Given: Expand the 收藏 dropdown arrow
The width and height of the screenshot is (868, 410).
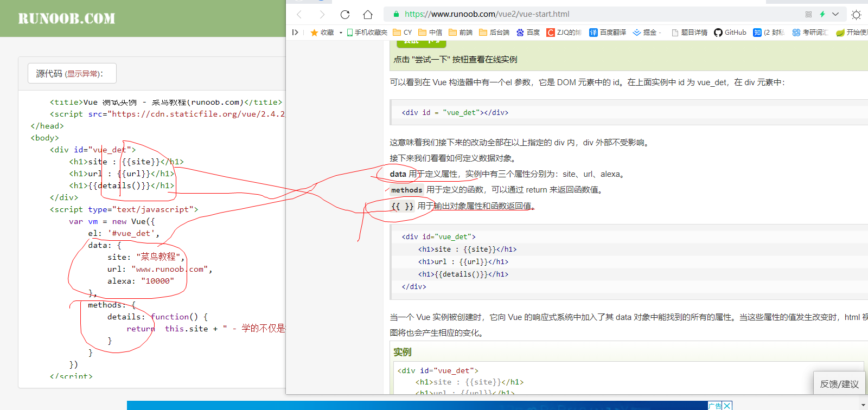Looking at the screenshot, I should click(x=341, y=33).
